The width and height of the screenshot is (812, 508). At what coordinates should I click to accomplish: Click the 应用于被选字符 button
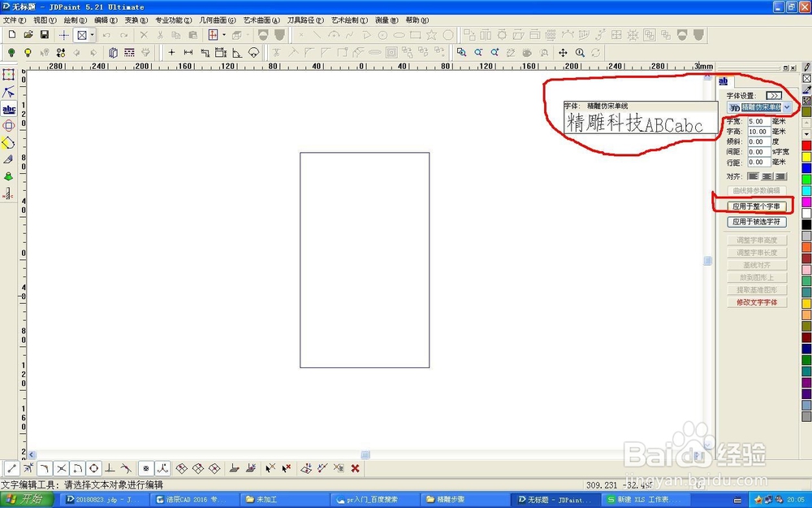pyautogui.click(x=756, y=222)
